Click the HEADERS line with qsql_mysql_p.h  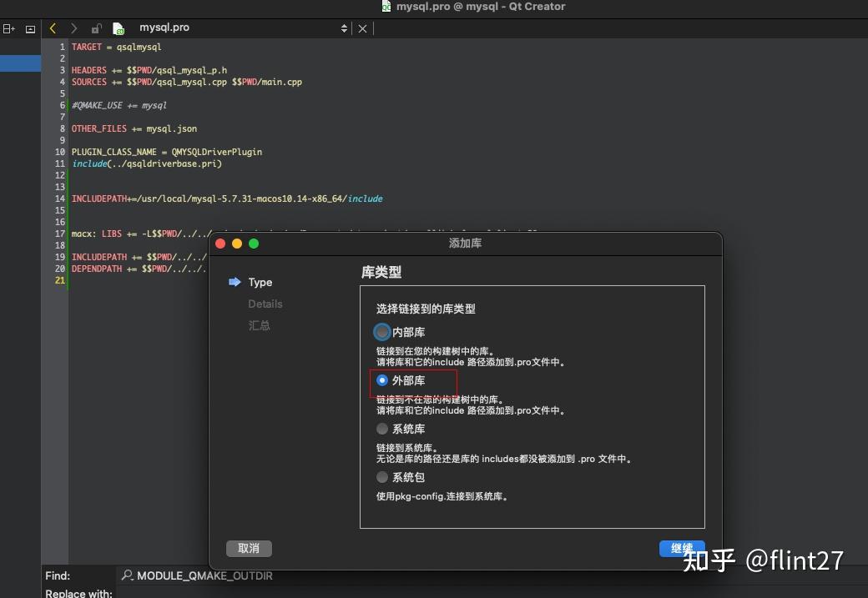point(149,70)
